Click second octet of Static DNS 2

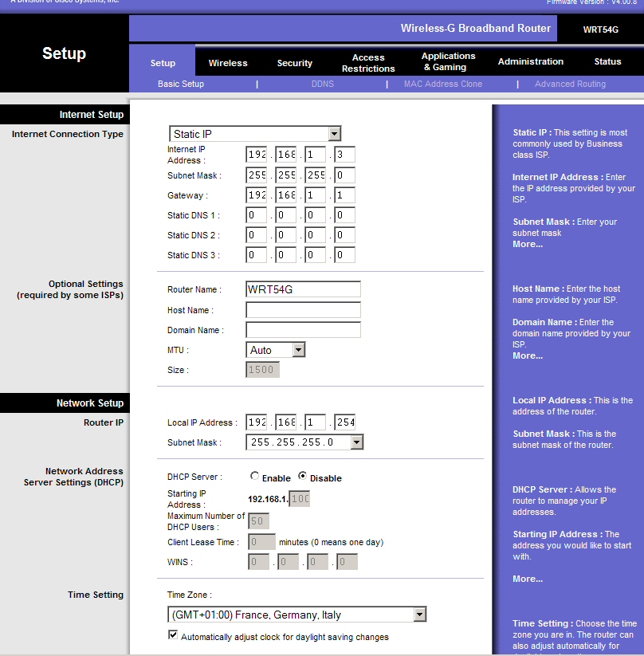coord(286,235)
